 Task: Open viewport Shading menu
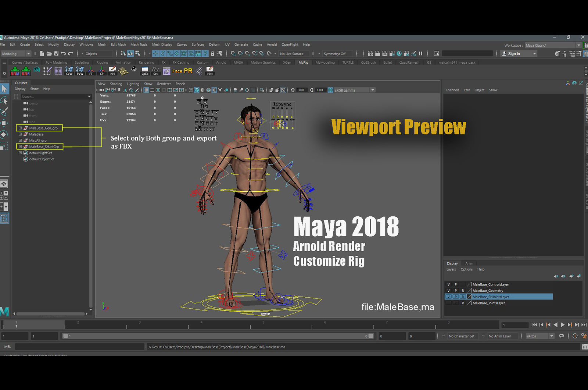point(116,84)
